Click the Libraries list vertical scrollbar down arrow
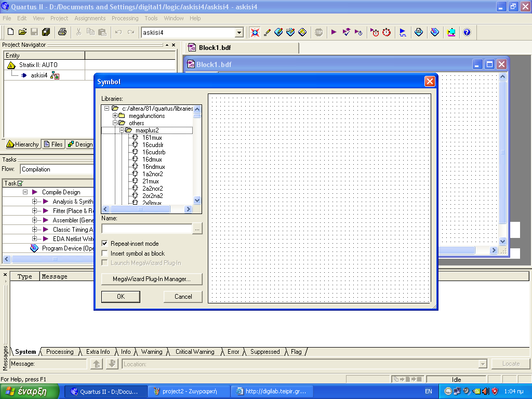Image resolution: width=532 pixels, height=399 pixels. coord(197,200)
